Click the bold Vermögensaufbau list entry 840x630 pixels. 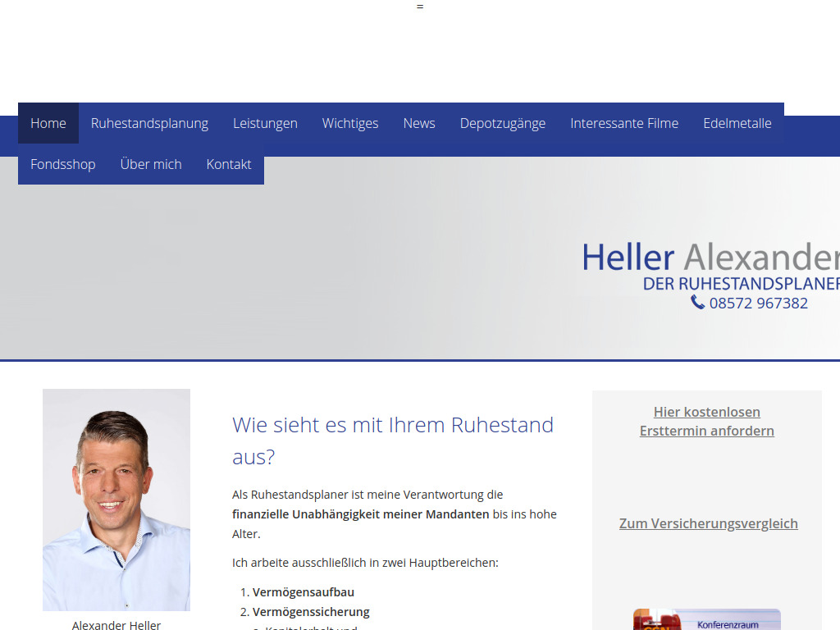pos(303,591)
